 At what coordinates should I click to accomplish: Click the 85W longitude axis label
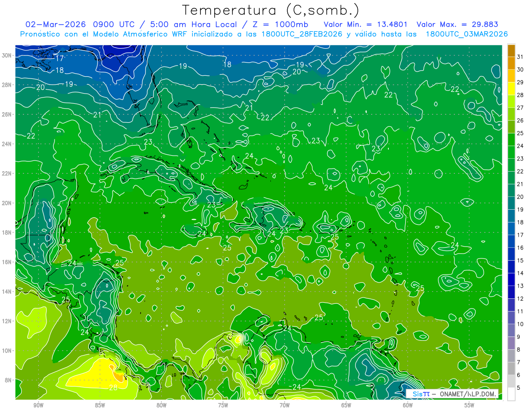point(100,405)
